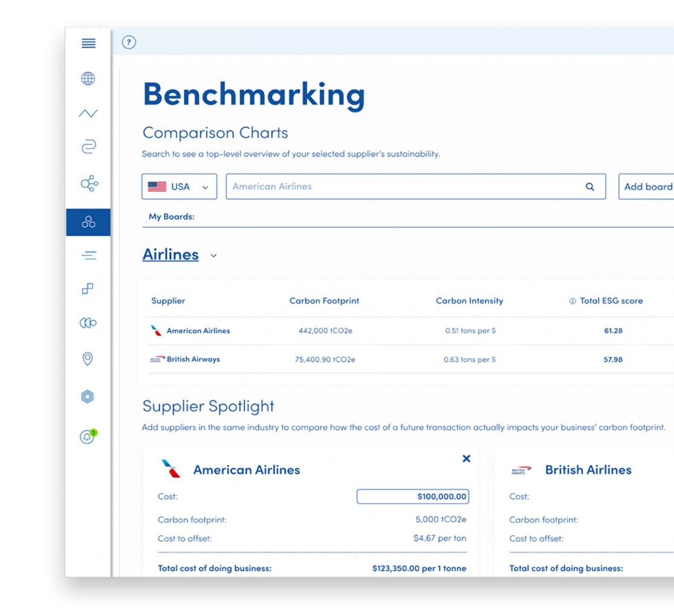Open the trend line chart icon

coord(88,113)
